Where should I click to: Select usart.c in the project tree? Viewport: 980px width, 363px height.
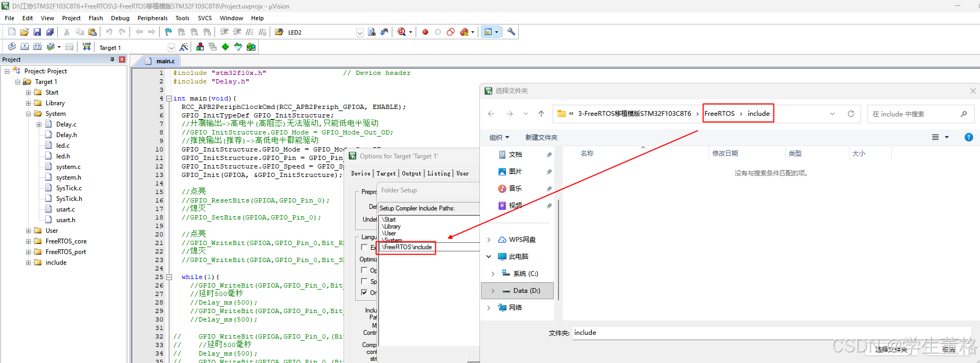tap(66, 209)
